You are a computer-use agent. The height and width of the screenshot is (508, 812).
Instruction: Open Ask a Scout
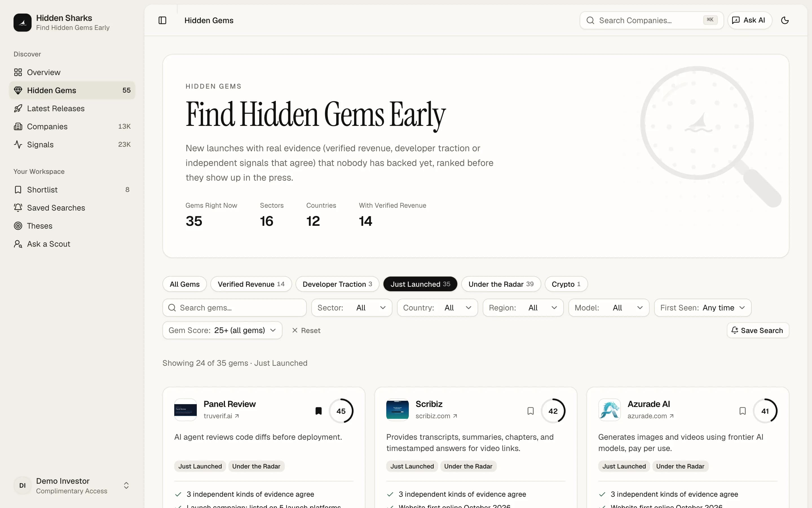coord(72,244)
